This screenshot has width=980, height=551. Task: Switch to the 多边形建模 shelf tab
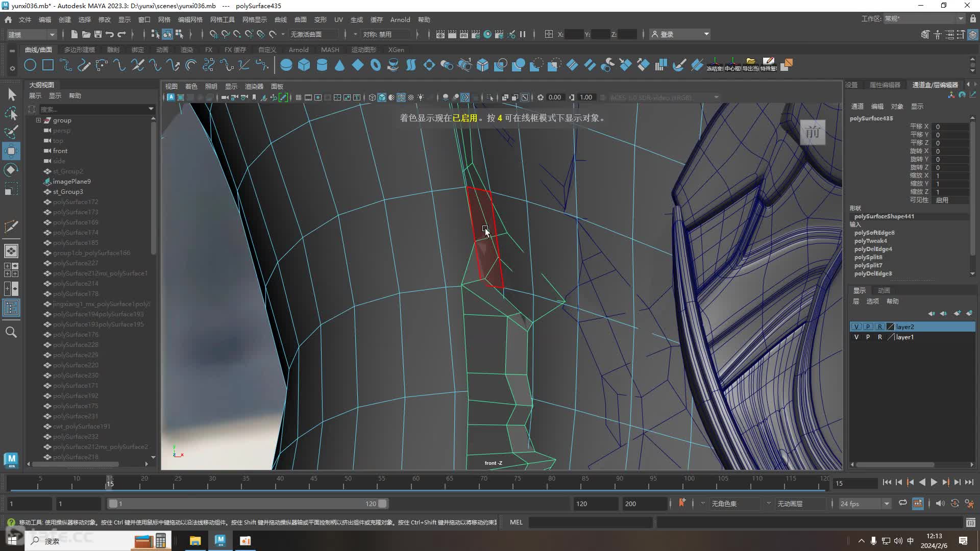(80, 49)
